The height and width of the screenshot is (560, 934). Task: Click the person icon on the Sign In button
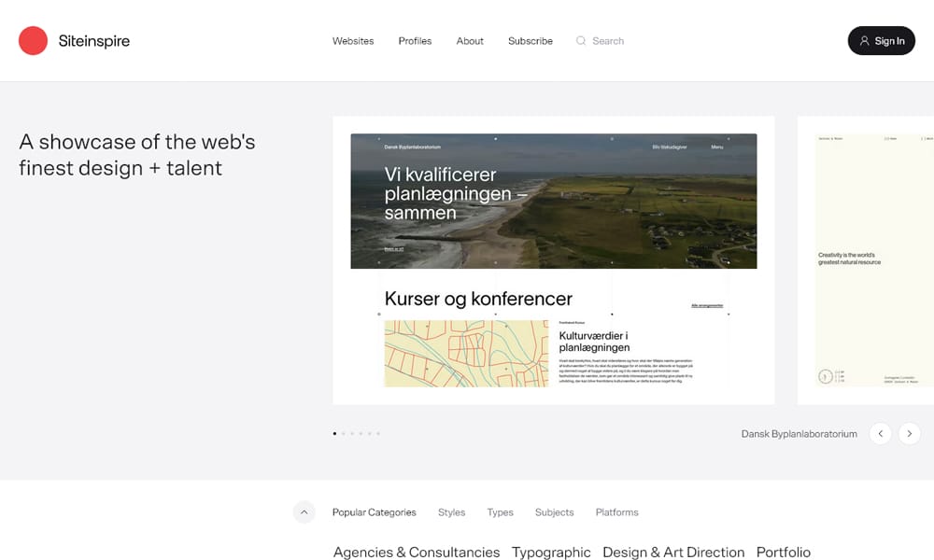pos(866,40)
